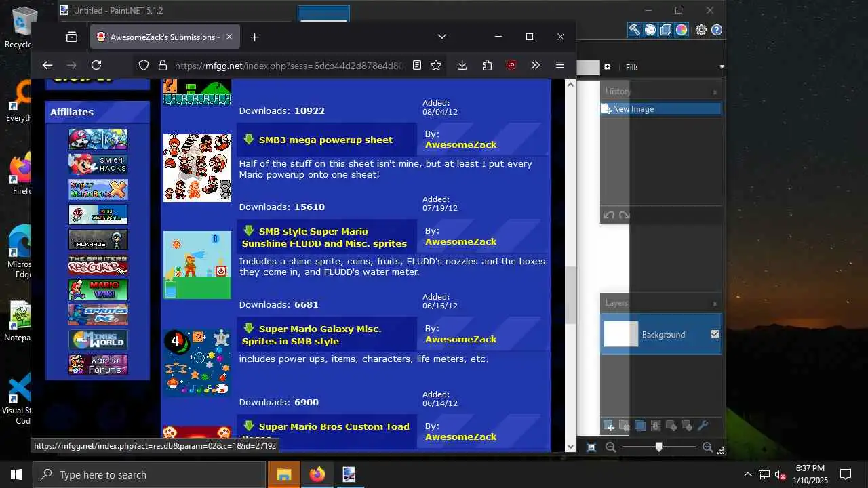Select Background layer in Layers panel
Image resolution: width=868 pixels, height=488 pixels.
click(x=661, y=334)
